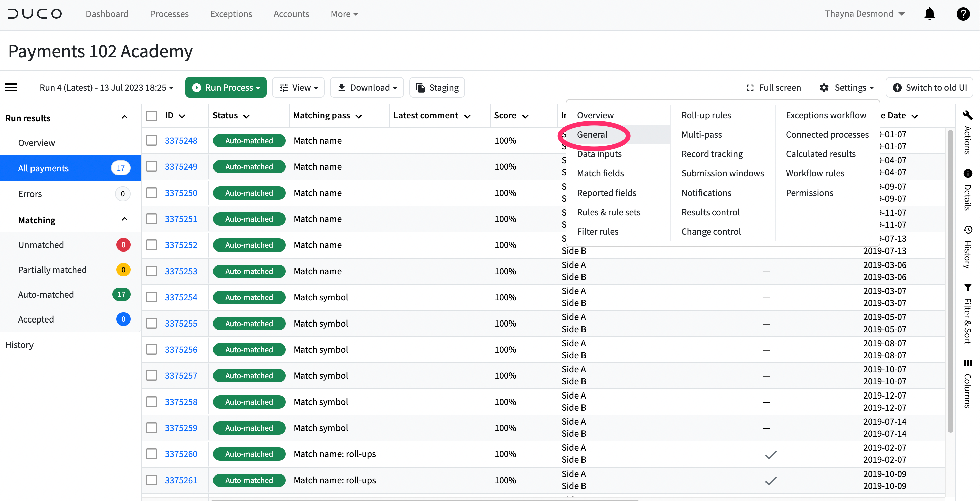Select checkbox for record 3375256
Viewport: 980px width, 501px height.
click(151, 349)
